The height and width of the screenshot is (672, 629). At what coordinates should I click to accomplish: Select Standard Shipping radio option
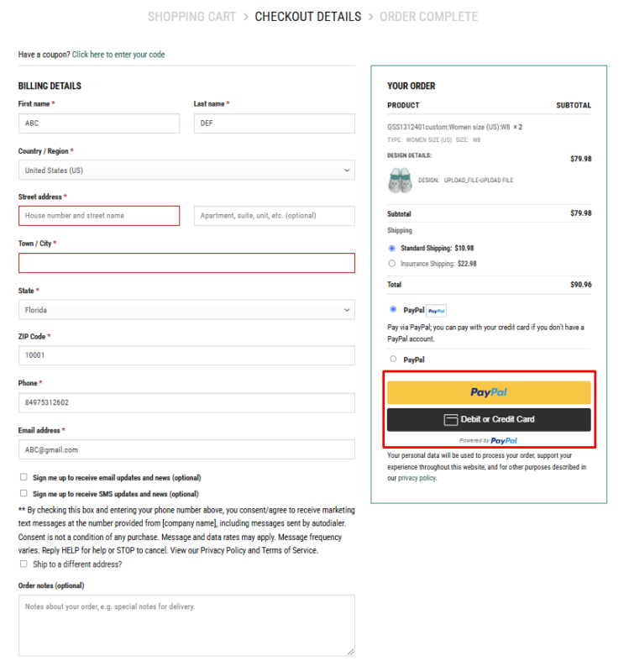[392, 249]
